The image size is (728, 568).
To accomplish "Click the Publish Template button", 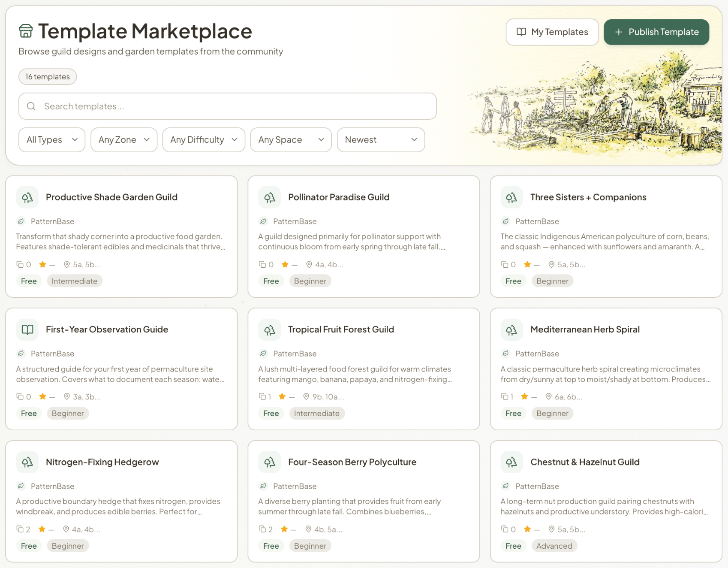I will 656,32.
